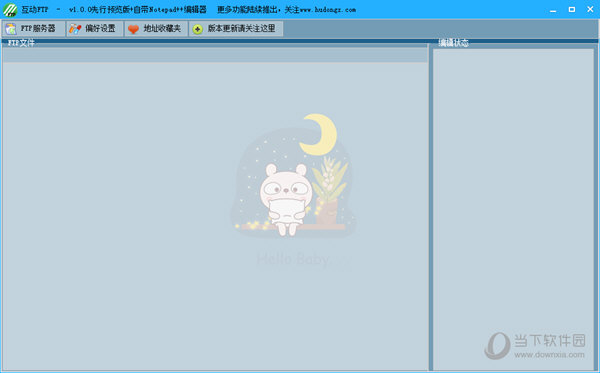Click the empty file list header bar
The image size is (600, 373).
[215, 55]
